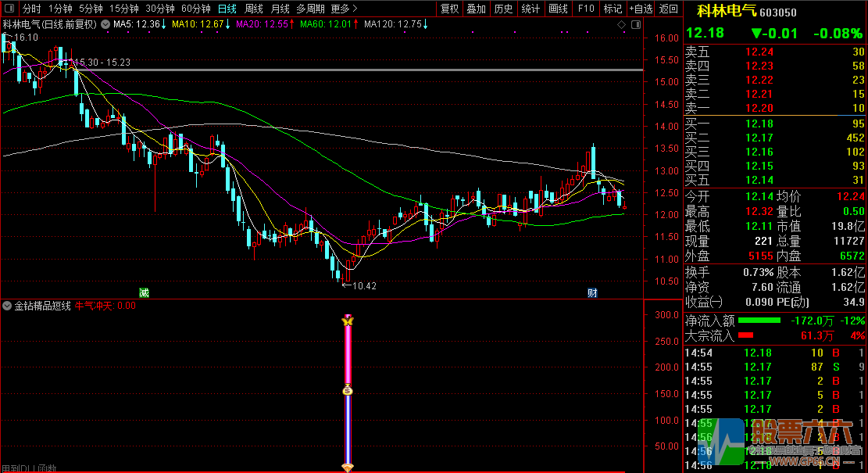Click the 卖五 12.24 ask row
The image size is (868, 473).
point(774,52)
